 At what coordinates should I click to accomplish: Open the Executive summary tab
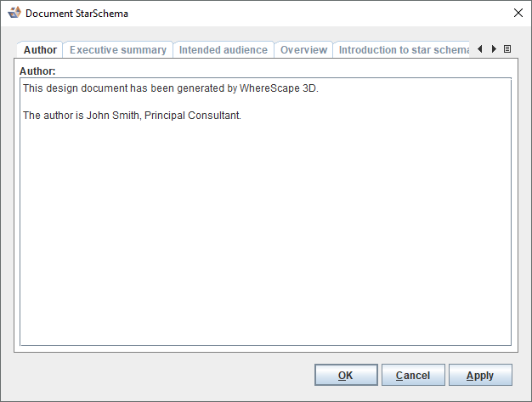click(x=118, y=50)
